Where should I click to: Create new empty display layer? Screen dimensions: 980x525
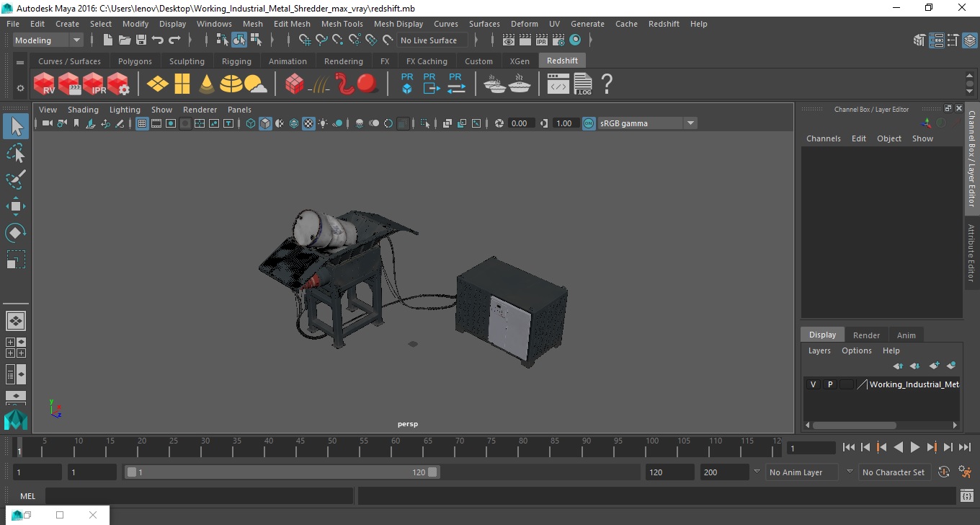point(934,366)
